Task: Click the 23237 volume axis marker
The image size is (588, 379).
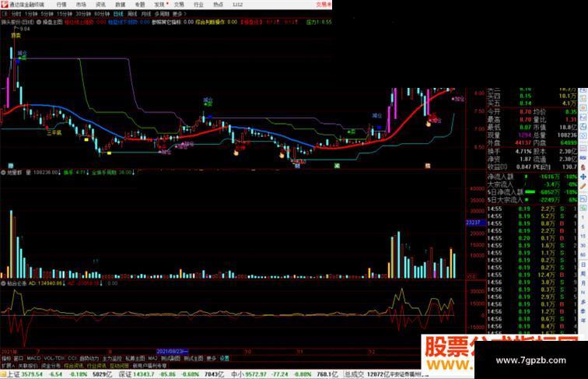Action: point(475,223)
